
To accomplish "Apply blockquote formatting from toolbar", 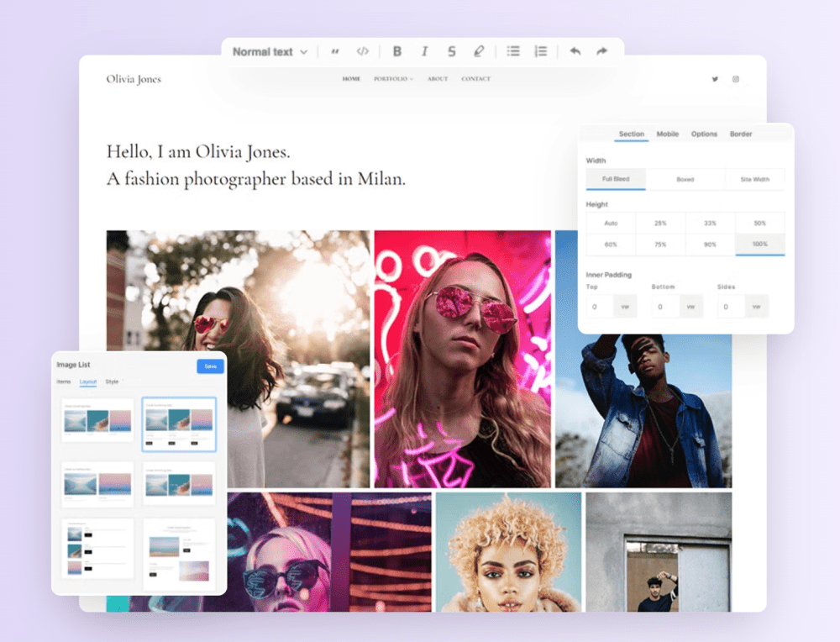I will [x=335, y=52].
